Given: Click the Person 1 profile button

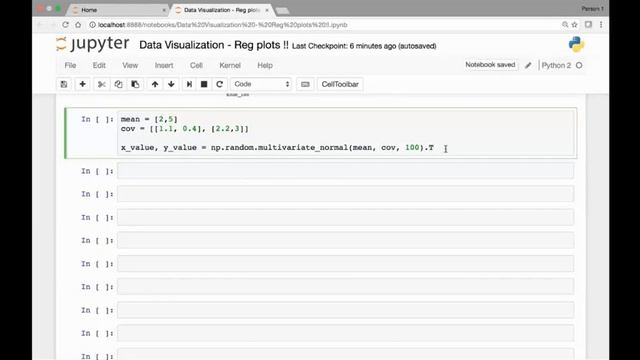Looking at the screenshot, I should (593, 9).
